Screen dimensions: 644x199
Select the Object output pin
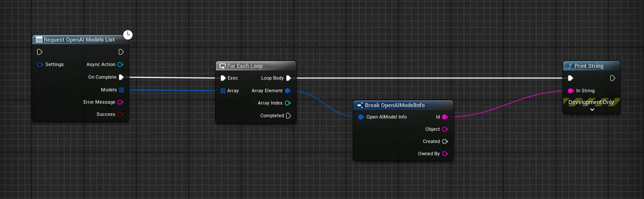tap(445, 129)
